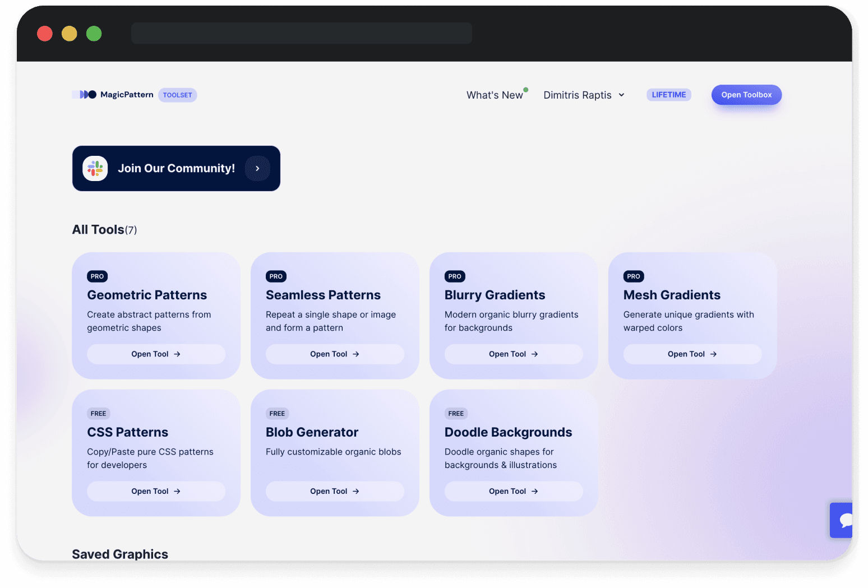Click FREE badge on Doodle Backgrounds card
Viewport: 868px width, 588px height.
pos(456,414)
